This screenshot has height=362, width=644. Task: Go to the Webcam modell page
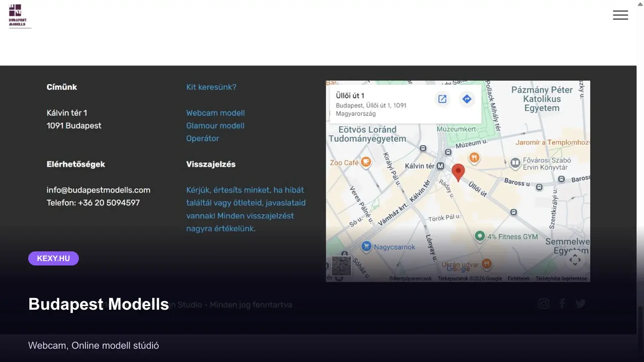pyautogui.click(x=215, y=113)
